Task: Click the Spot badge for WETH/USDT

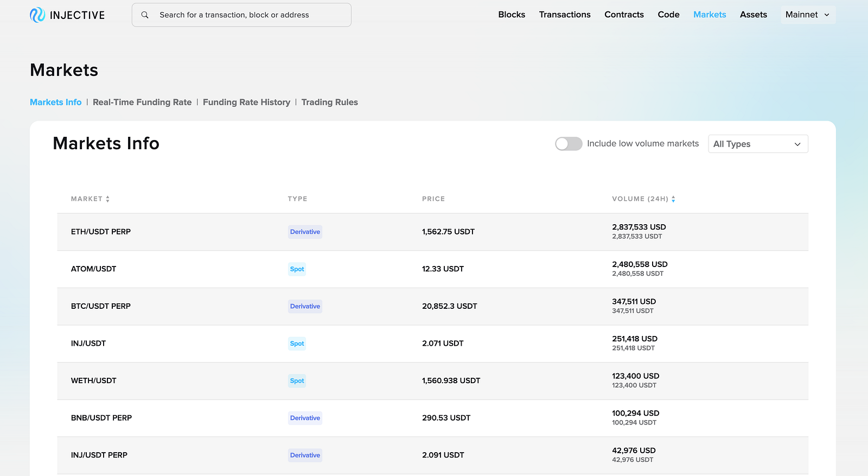Action: click(297, 381)
